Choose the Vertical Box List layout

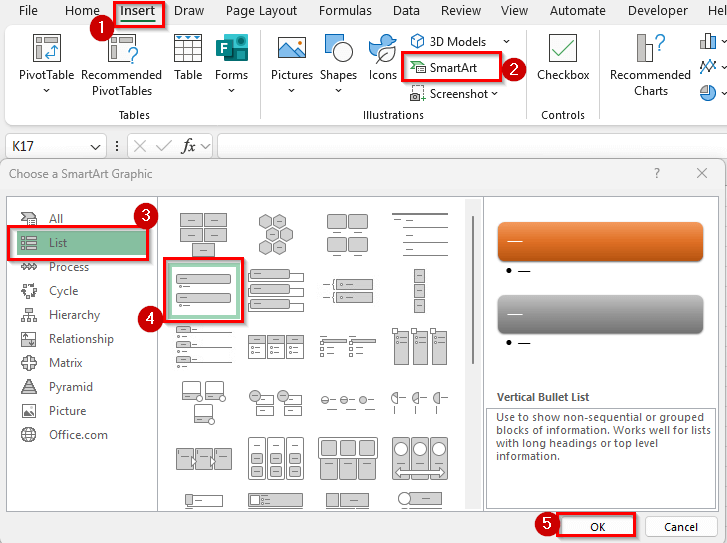(x=276, y=290)
